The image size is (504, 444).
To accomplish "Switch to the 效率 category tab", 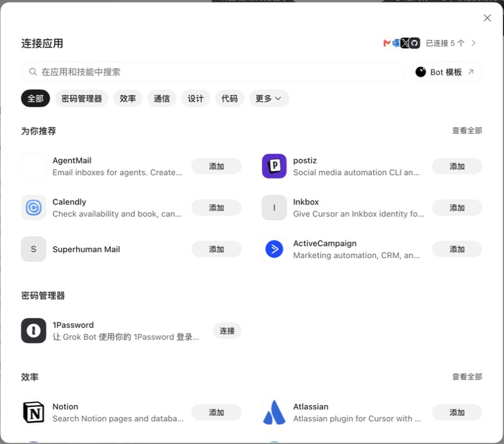I will 128,99.
